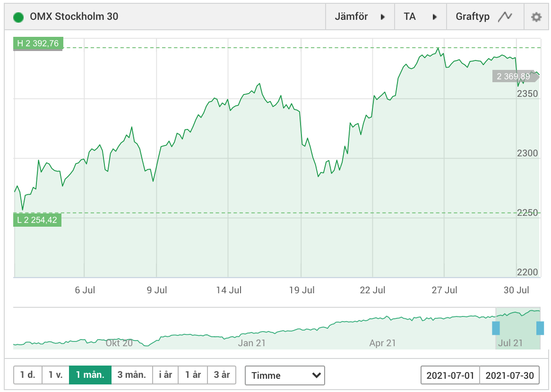Viewport: 551px width, 392px height.
Task: Open the Graftyp chart type menu
Action: point(485,17)
